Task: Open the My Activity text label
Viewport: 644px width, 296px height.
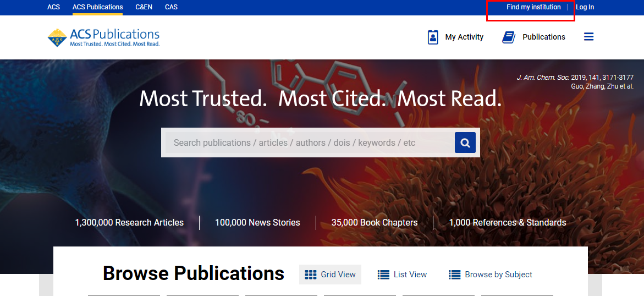Action: click(464, 37)
